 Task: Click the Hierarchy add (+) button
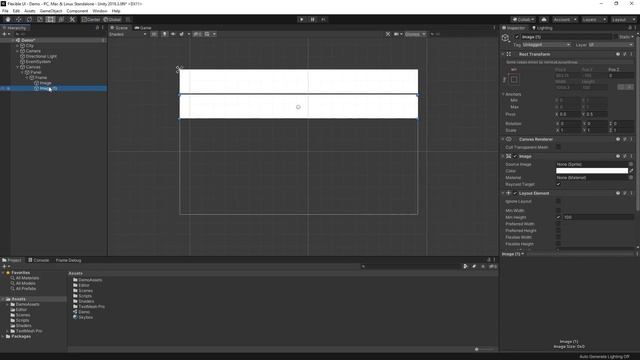pyautogui.click(x=6, y=34)
